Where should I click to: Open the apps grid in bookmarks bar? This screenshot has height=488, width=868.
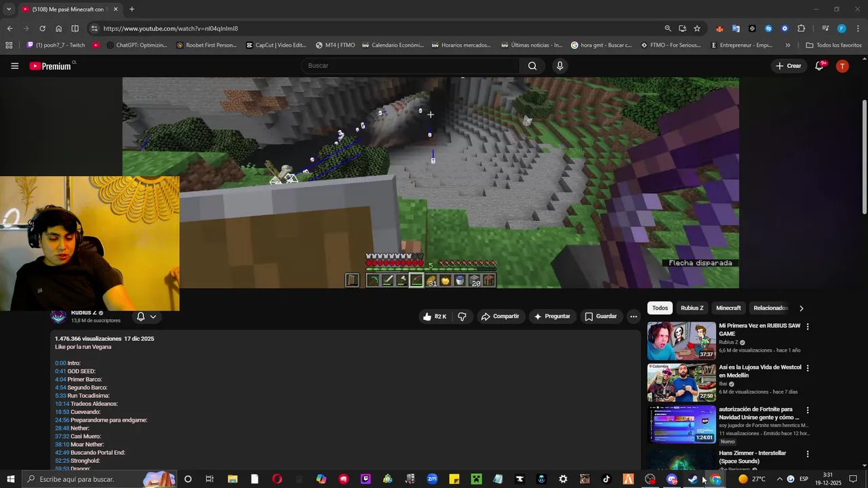pos(9,45)
